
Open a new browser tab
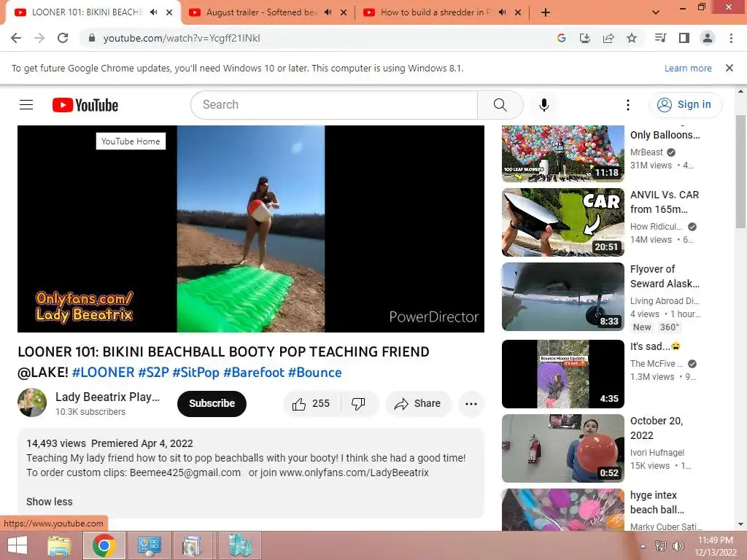coord(546,13)
